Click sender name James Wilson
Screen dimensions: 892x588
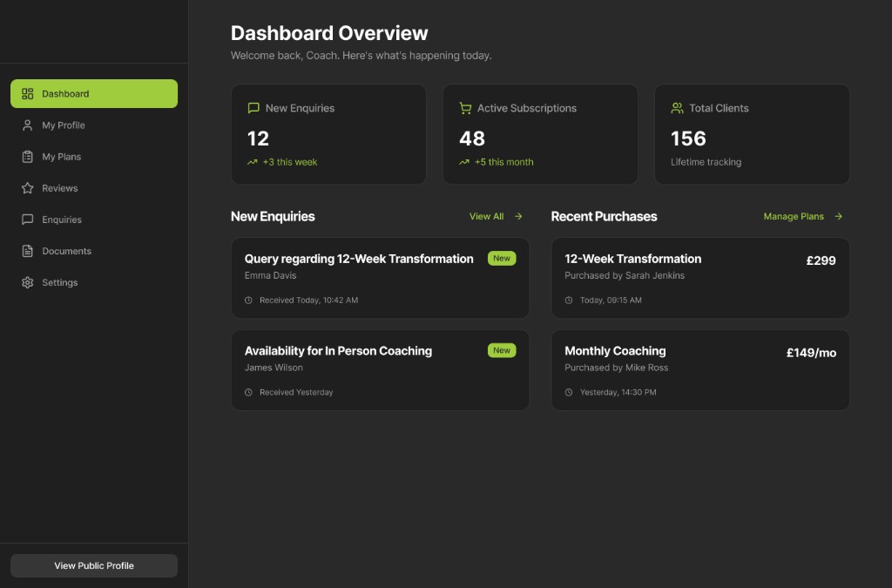274,368
